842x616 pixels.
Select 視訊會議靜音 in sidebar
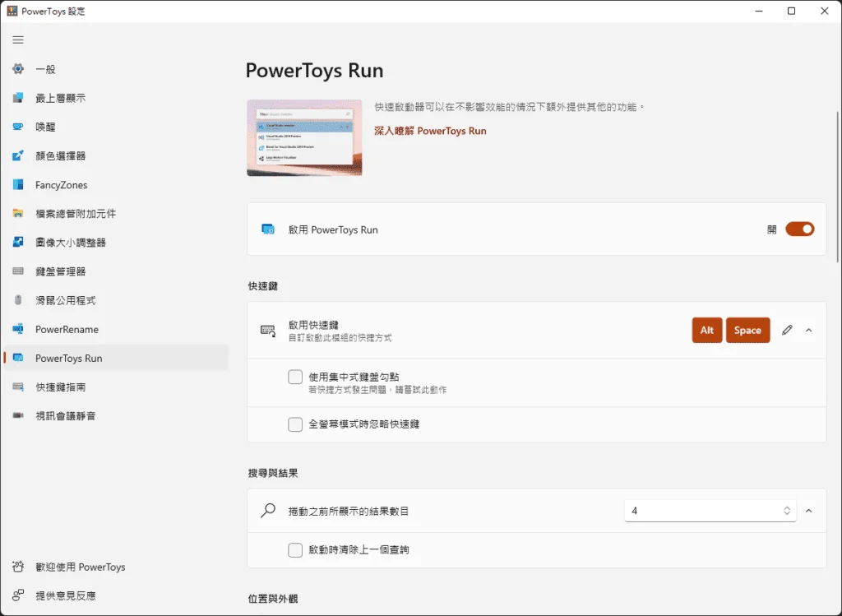(116, 415)
